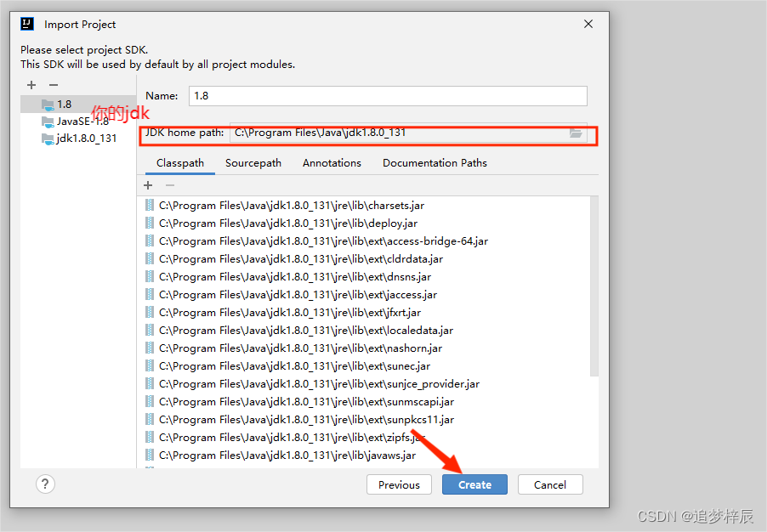Select the deploy.jar classpath entry
The height and width of the screenshot is (532, 767).
click(363, 224)
